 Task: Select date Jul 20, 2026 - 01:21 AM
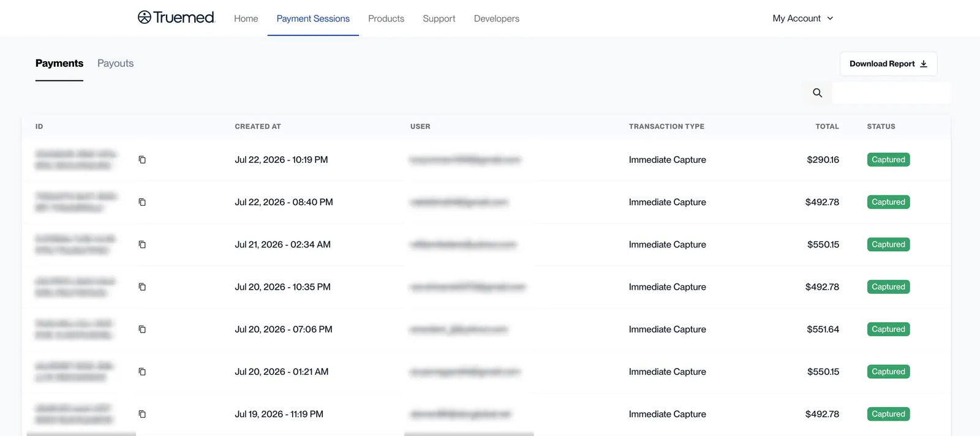tap(282, 372)
